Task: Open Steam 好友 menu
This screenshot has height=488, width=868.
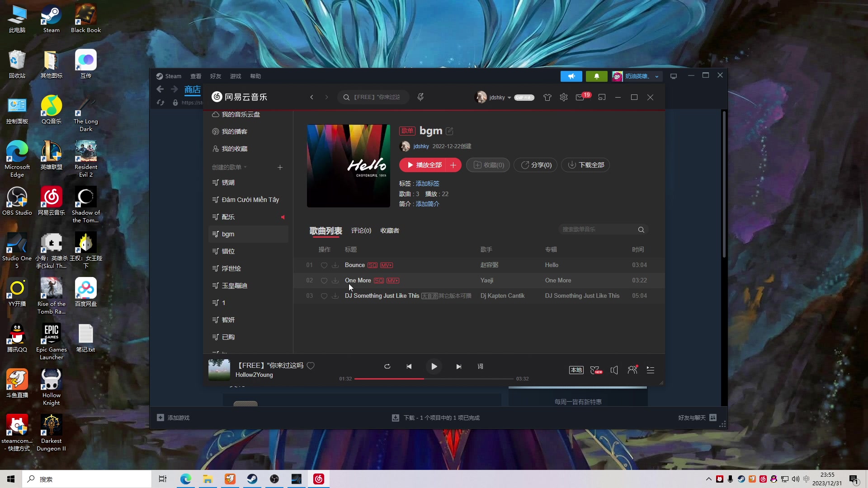Action: click(216, 76)
